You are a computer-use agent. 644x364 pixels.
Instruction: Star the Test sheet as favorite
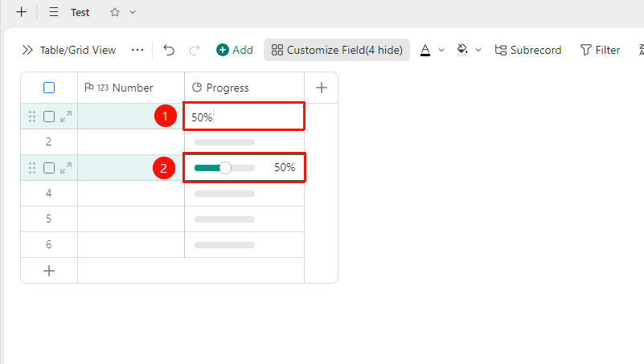(x=115, y=12)
